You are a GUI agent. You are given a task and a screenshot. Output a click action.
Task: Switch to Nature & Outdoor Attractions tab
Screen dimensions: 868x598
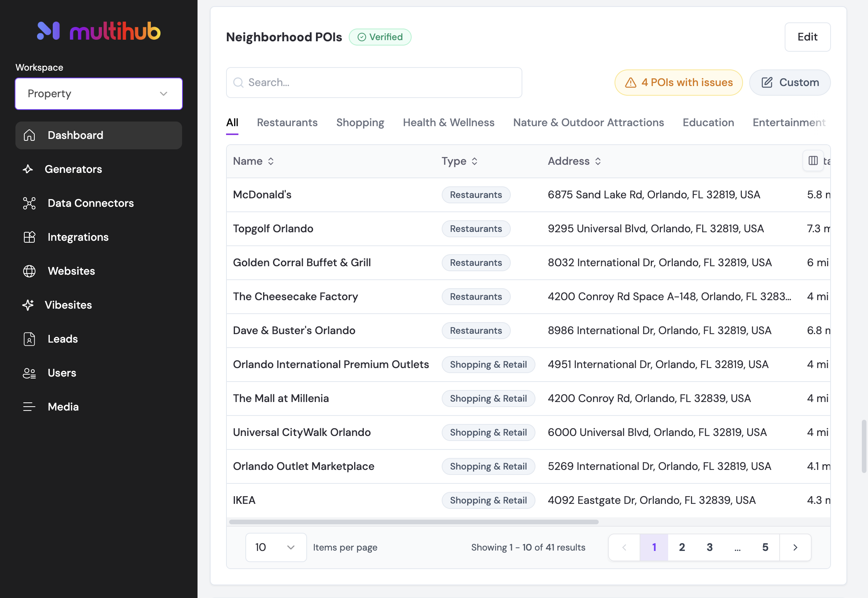point(589,123)
